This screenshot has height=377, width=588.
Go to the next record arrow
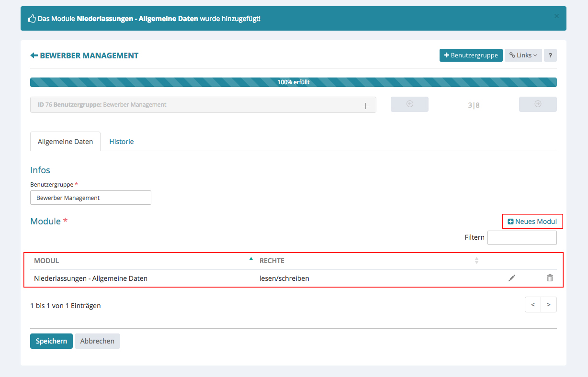(x=538, y=104)
